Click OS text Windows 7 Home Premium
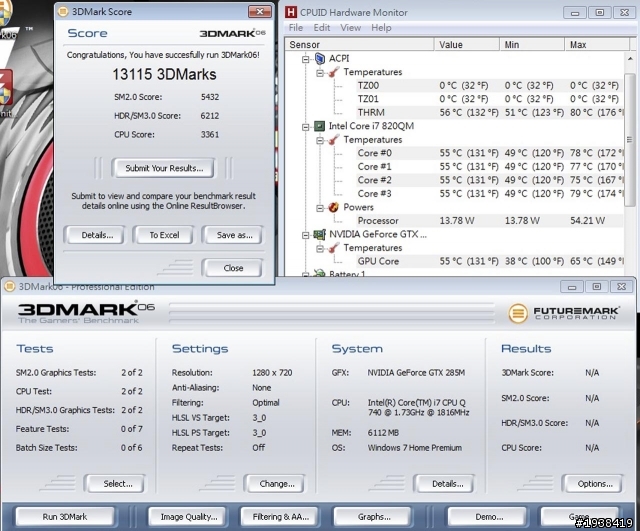Image resolution: width=640 pixels, height=531 pixels. [415, 448]
